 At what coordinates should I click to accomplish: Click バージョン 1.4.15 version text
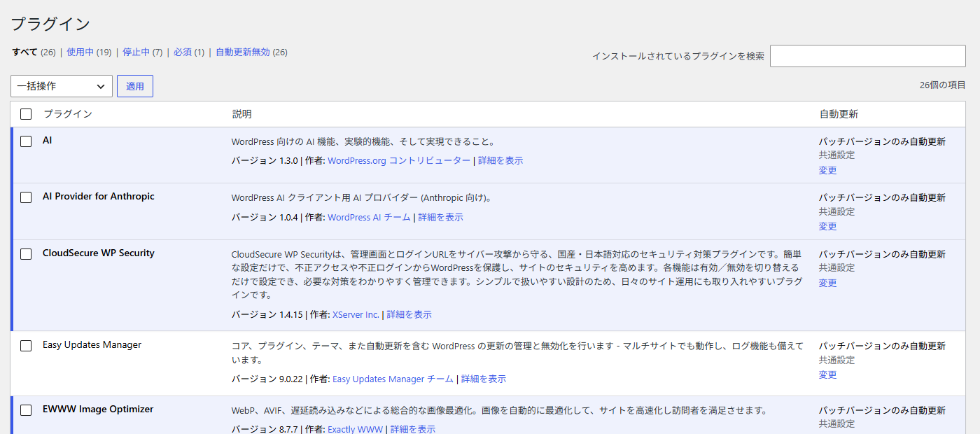tap(267, 314)
